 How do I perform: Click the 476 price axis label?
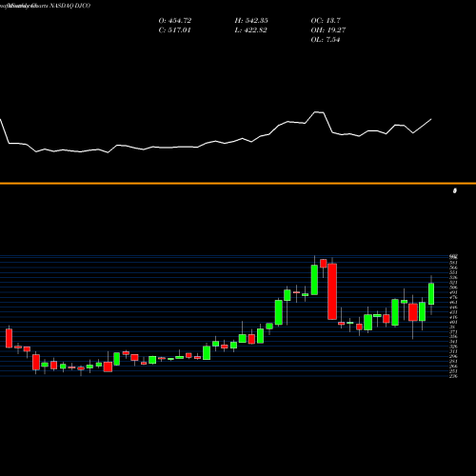454,297
